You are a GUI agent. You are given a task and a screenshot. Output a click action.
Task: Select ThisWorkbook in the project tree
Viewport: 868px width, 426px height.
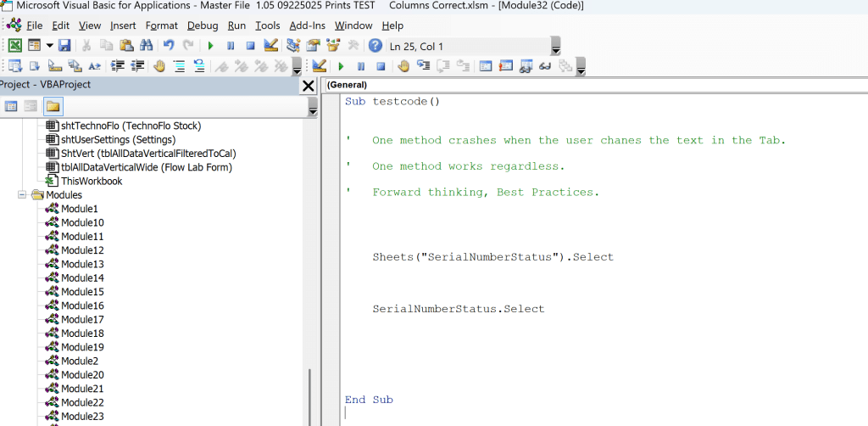pyautogui.click(x=91, y=181)
